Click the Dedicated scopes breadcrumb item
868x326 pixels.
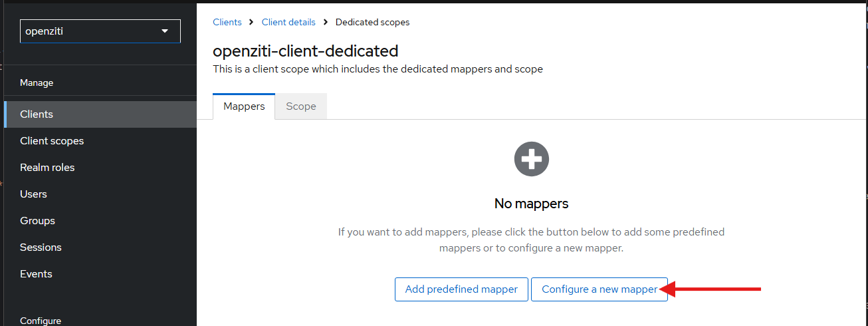click(372, 22)
